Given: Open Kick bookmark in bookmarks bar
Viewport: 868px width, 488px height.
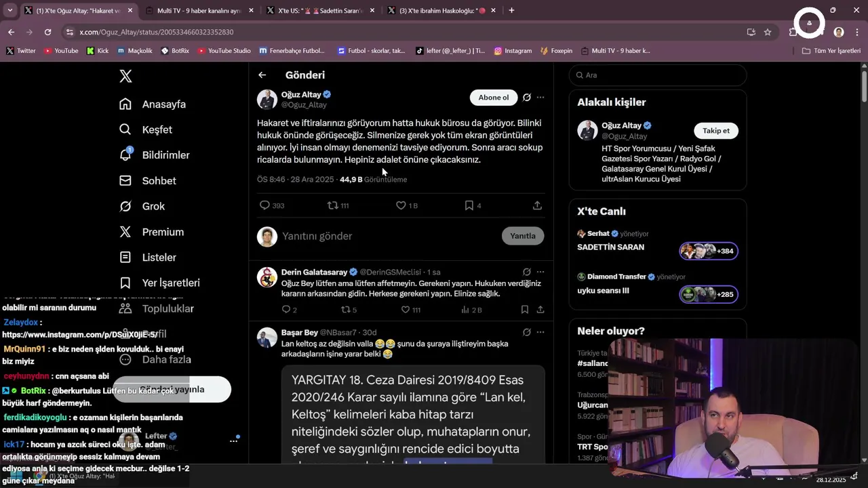Looking at the screenshot, I should pos(98,51).
